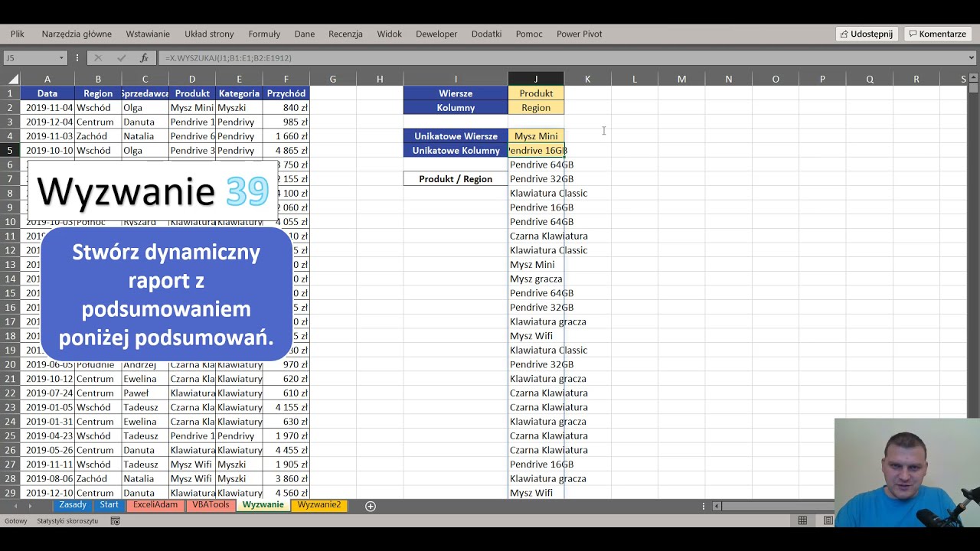Switch to Page Layout view icon

[x=828, y=520]
